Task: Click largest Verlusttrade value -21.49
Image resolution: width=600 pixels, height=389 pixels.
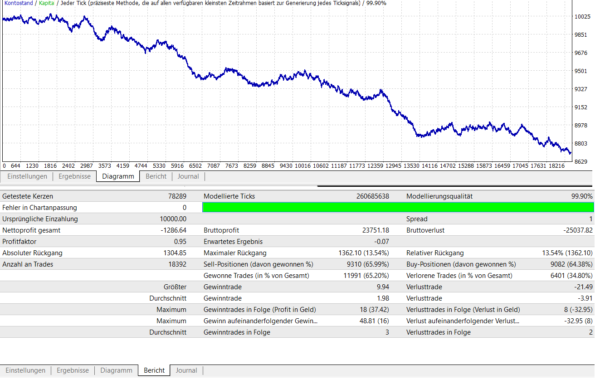Action: 584,287
